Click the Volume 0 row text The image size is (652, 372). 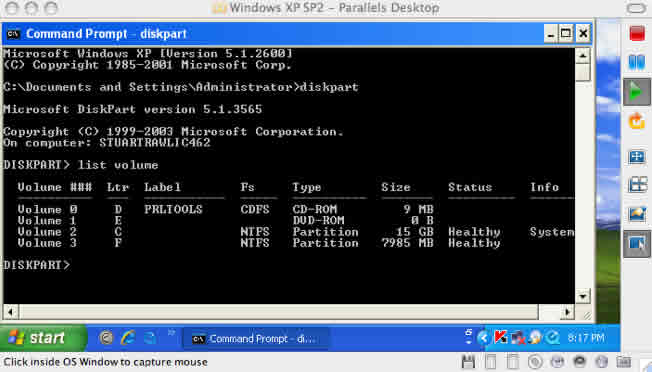(225, 209)
